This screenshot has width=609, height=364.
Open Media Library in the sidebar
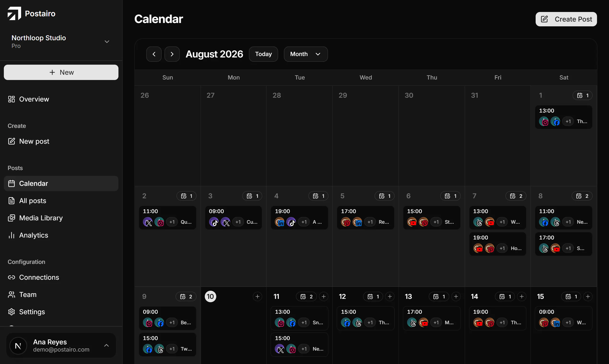pos(61,218)
